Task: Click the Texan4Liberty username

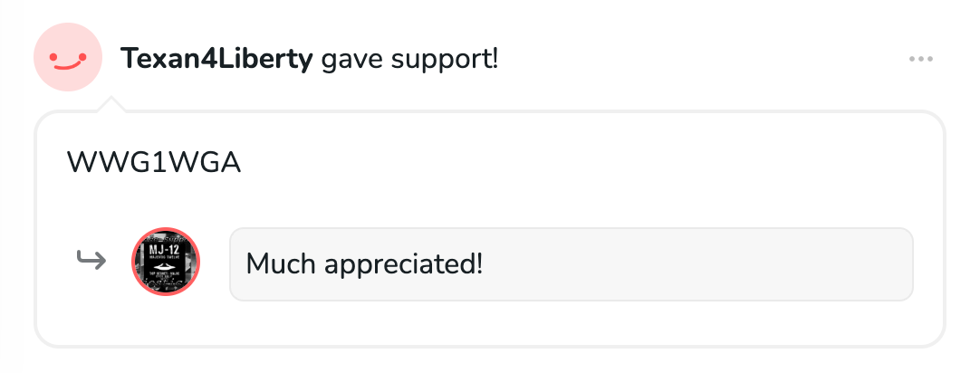Action: pos(216,60)
